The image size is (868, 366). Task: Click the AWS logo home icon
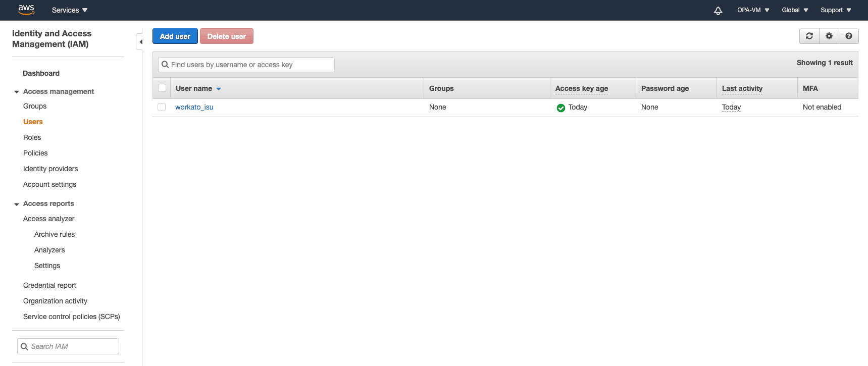26,10
